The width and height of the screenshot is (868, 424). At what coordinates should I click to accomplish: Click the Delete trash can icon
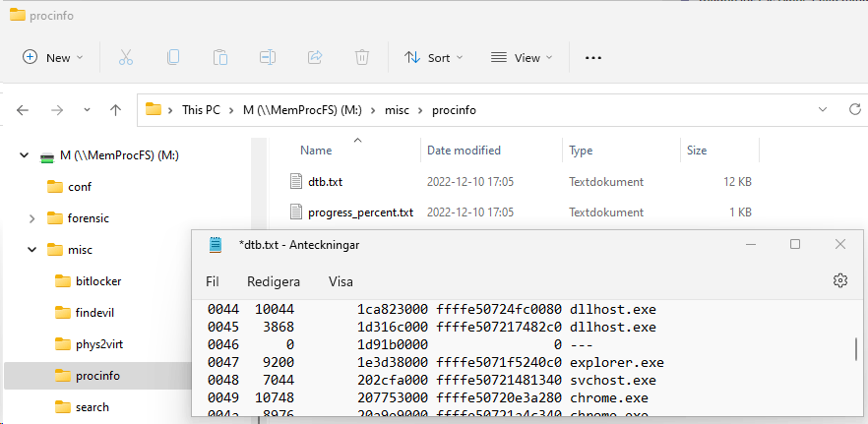(x=362, y=58)
